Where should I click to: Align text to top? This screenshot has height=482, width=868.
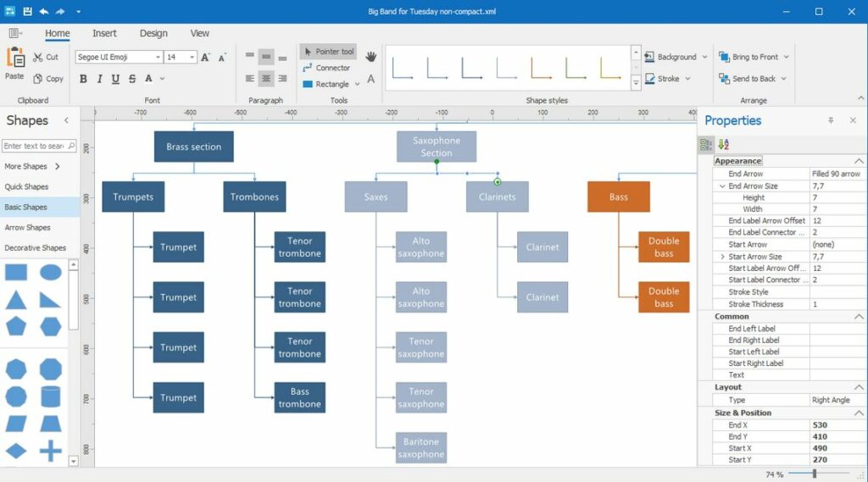coord(250,57)
